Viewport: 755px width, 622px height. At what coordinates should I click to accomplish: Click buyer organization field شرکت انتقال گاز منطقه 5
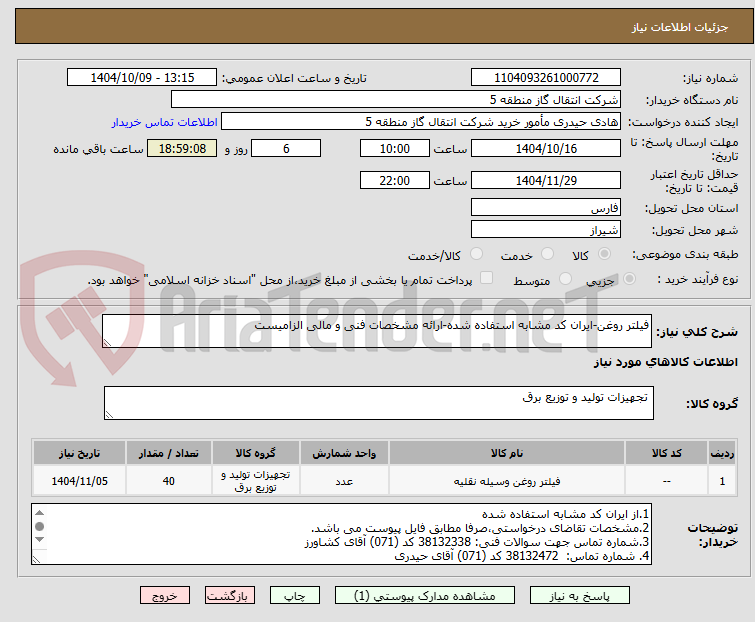(396, 100)
